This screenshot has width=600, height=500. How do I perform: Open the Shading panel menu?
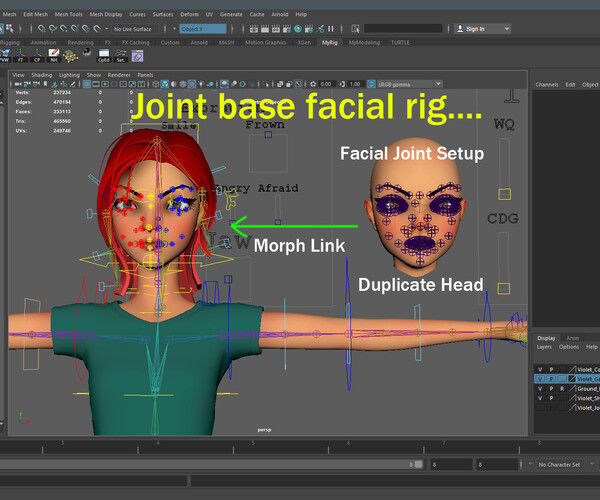41,75
